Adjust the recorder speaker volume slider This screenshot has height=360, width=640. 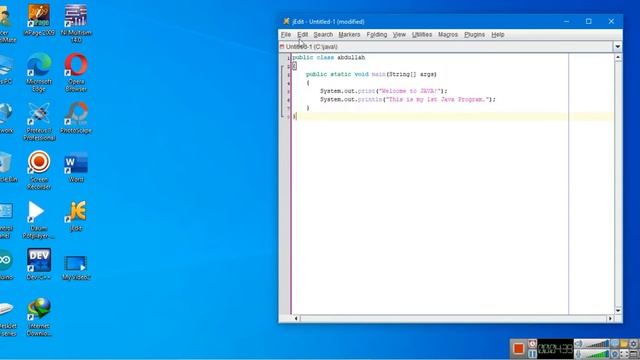pyautogui.click(x=597, y=344)
